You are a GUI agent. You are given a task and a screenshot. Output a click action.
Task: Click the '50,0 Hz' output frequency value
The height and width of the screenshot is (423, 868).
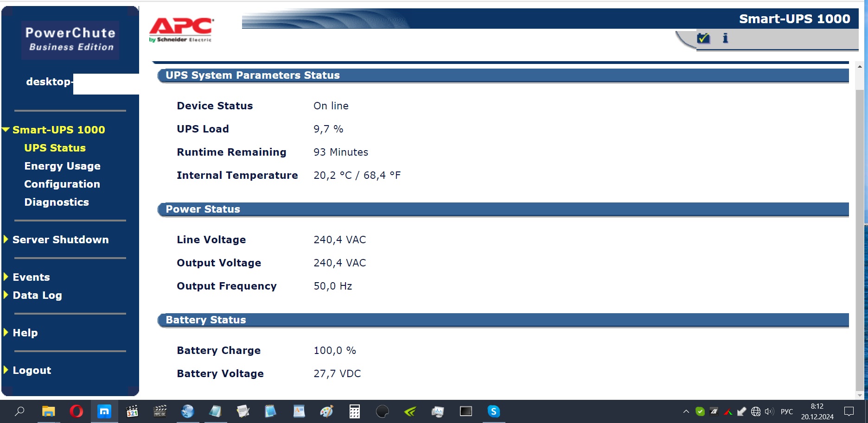tap(332, 286)
